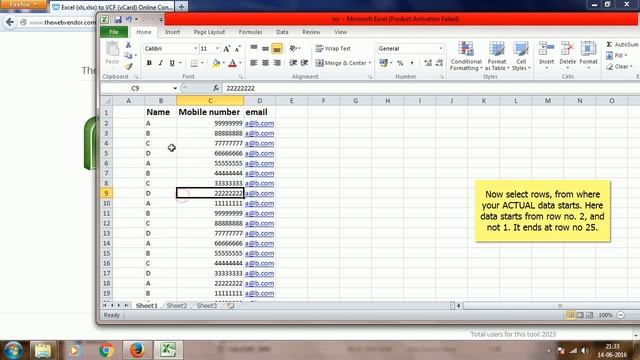This screenshot has height=360, width=640.
Task: Click the Borders icon
Action: pyautogui.click(x=194, y=63)
